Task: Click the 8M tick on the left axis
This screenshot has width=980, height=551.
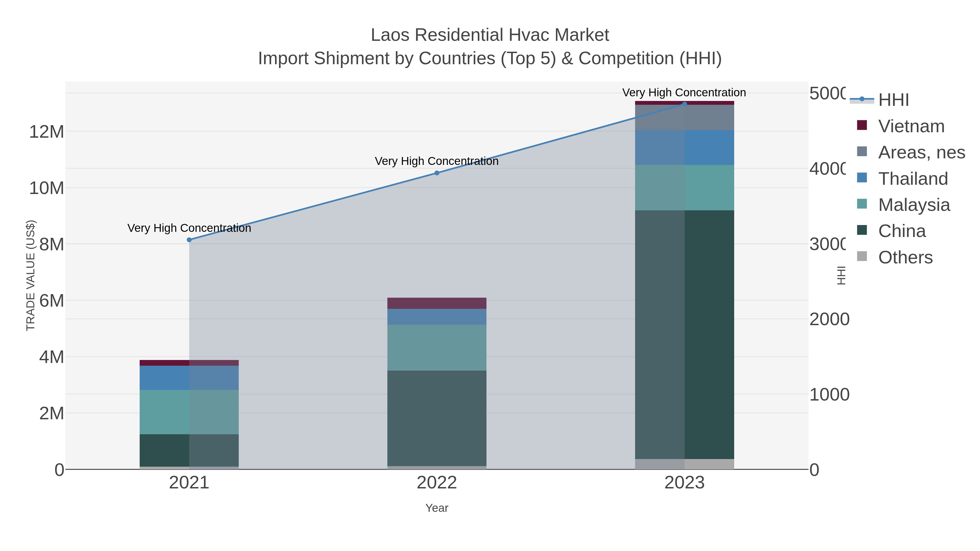Action: 51,245
